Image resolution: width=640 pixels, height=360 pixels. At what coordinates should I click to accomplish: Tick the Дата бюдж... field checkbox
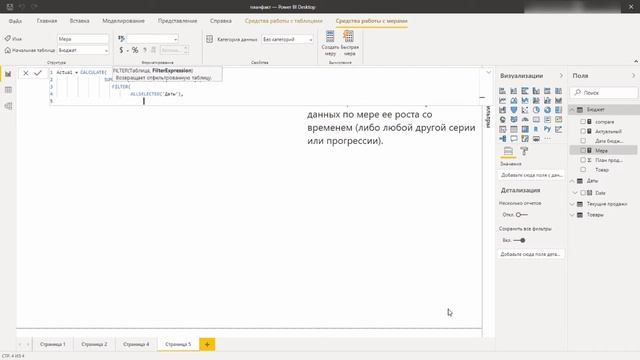click(583, 141)
